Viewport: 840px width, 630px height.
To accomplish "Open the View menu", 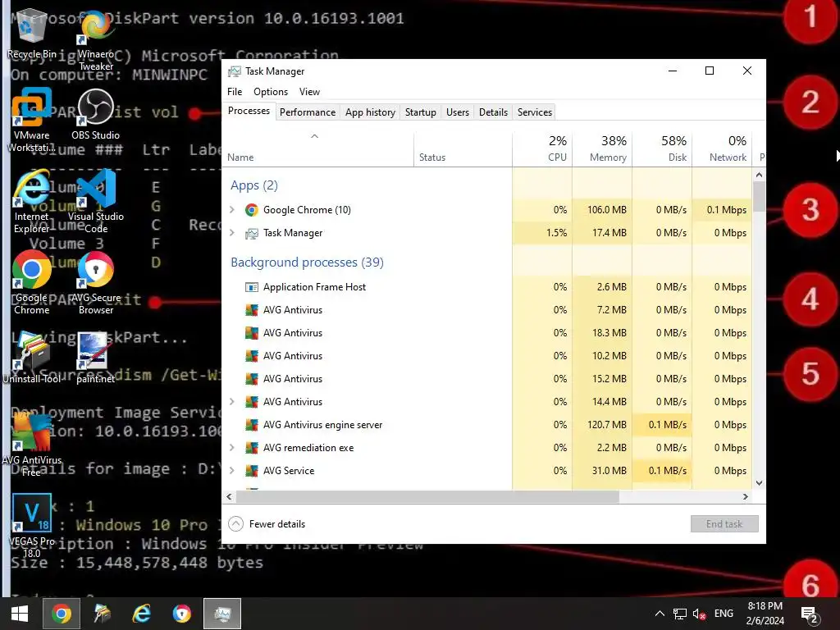I will pos(309,92).
